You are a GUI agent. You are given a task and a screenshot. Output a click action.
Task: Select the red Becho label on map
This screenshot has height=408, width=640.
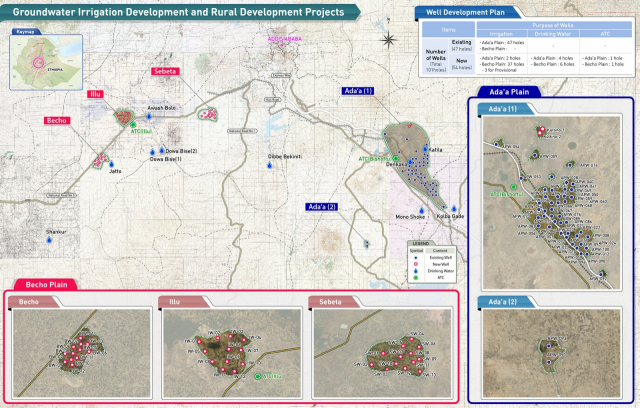pos(57,120)
